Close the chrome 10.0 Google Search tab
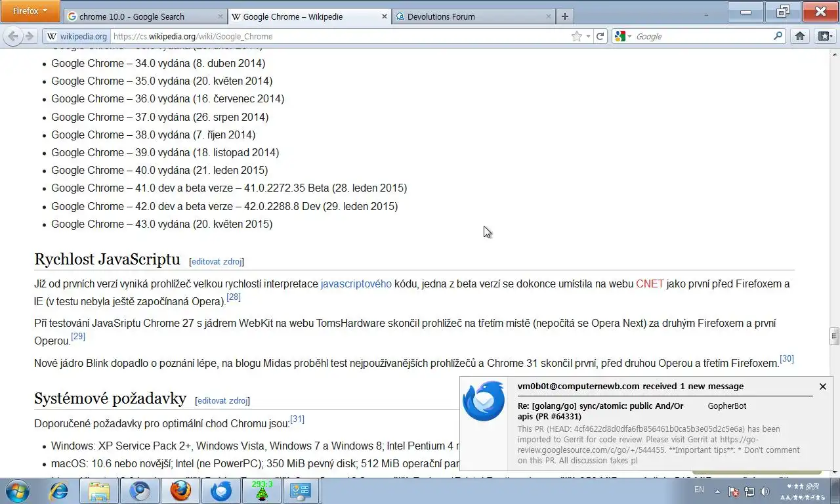The height and width of the screenshot is (504, 840). point(220,16)
